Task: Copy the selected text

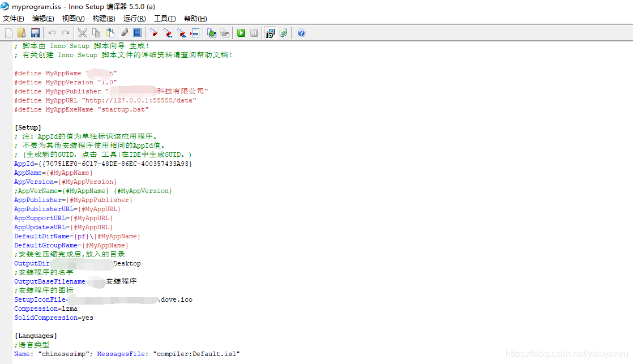Action: (x=96, y=33)
